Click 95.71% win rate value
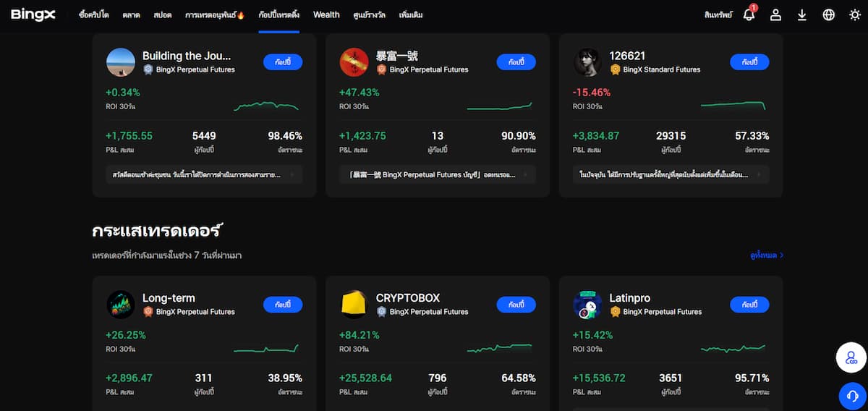 click(752, 378)
